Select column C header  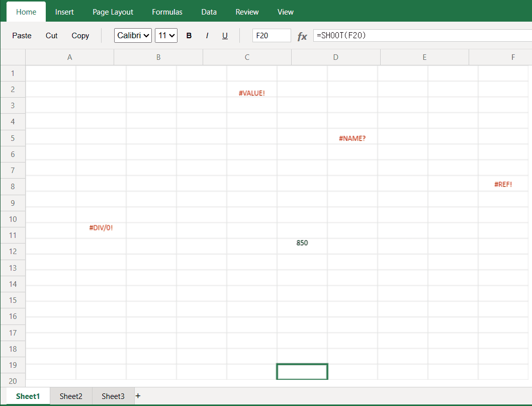[247, 57]
